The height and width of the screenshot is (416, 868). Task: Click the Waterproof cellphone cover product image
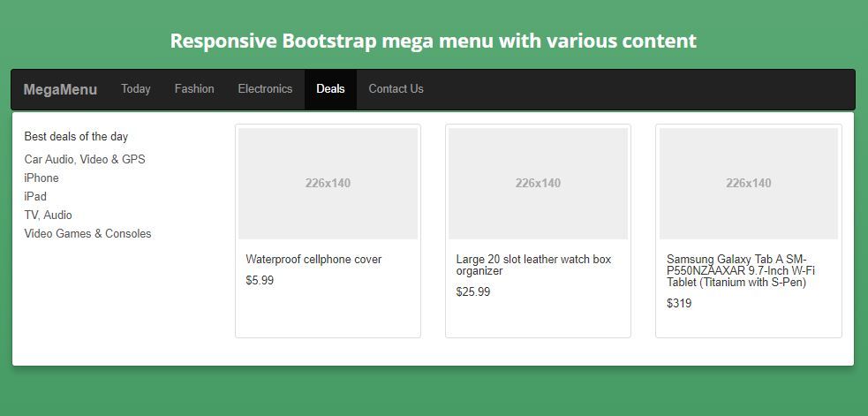pyautogui.click(x=328, y=184)
